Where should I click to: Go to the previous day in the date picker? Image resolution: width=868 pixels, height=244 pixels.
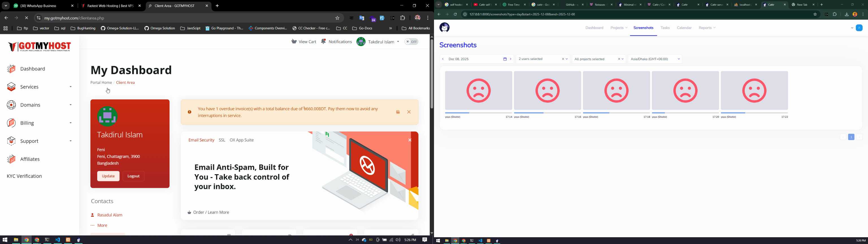point(443,59)
